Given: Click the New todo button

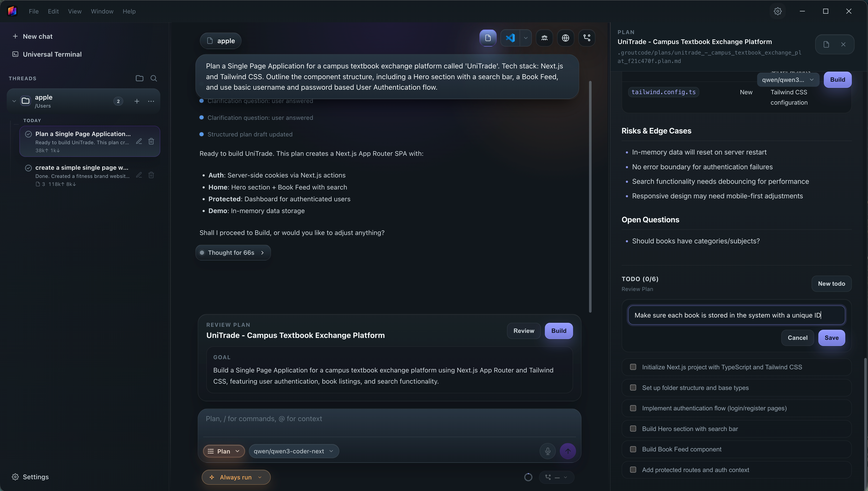Looking at the screenshot, I should pos(832,284).
